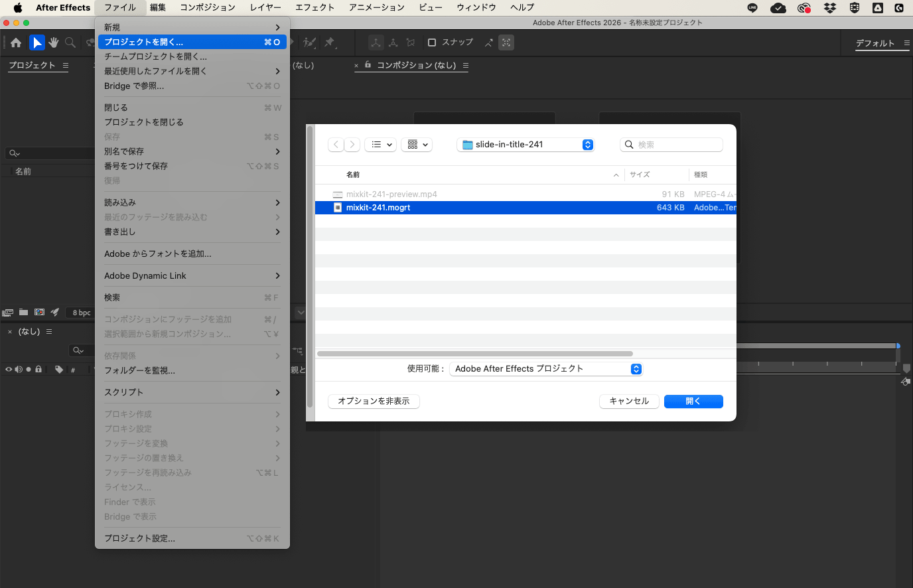Click the オプションを非表示 button

pyautogui.click(x=374, y=401)
